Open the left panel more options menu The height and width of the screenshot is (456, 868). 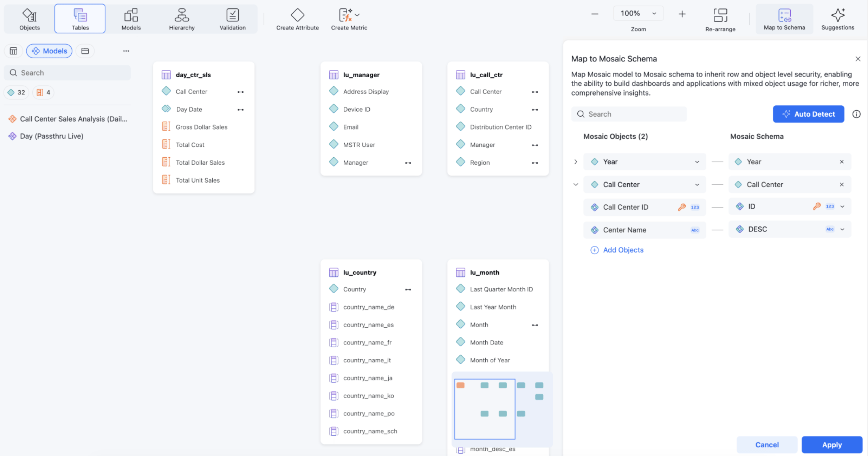point(126,51)
